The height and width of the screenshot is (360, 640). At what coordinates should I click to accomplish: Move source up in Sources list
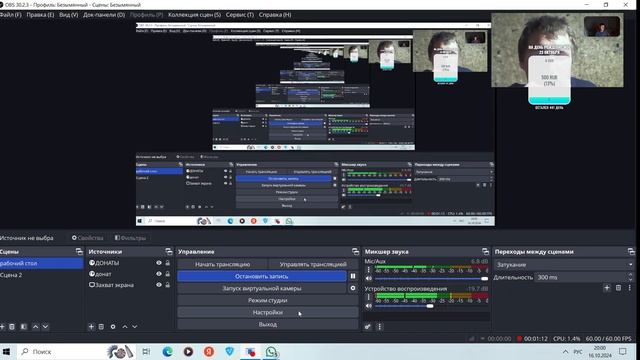(x=125, y=327)
